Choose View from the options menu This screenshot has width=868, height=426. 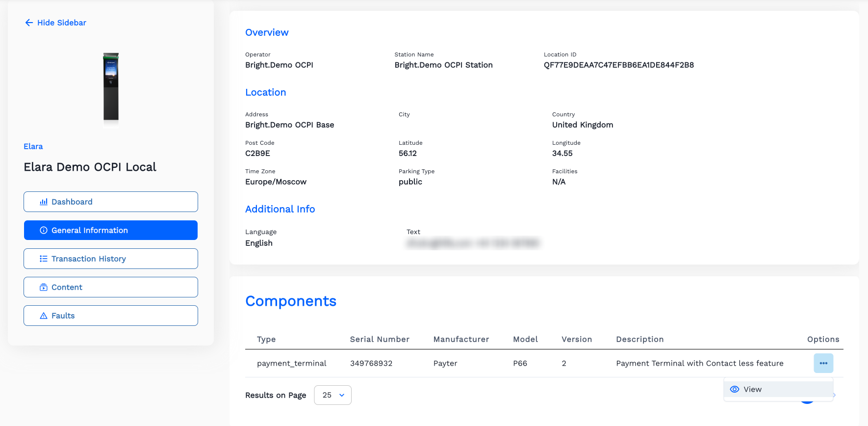tap(752, 389)
